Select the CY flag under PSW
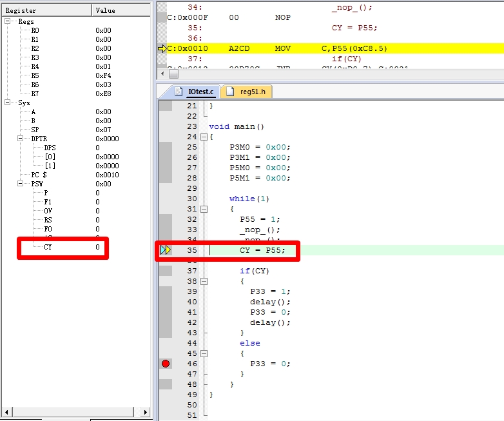The width and height of the screenshot is (504, 421). point(71,247)
